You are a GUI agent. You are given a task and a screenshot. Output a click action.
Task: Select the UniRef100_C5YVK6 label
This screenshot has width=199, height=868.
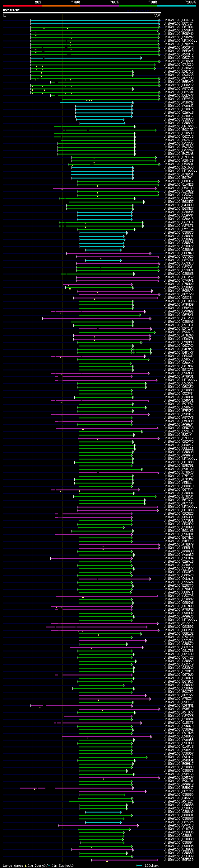click(178, 99)
